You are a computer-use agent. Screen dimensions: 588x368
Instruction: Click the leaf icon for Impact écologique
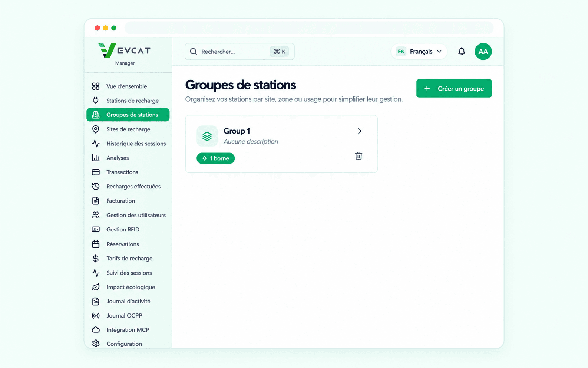tap(96, 287)
